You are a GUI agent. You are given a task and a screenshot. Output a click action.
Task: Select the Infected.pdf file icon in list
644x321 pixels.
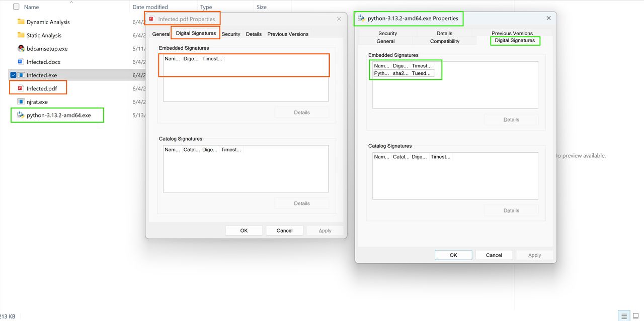coord(21,88)
